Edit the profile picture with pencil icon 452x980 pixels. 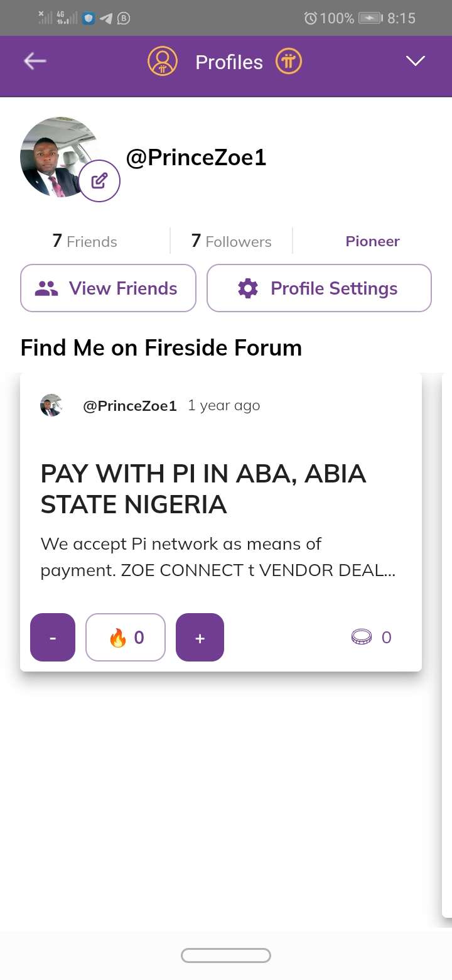(x=100, y=181)
